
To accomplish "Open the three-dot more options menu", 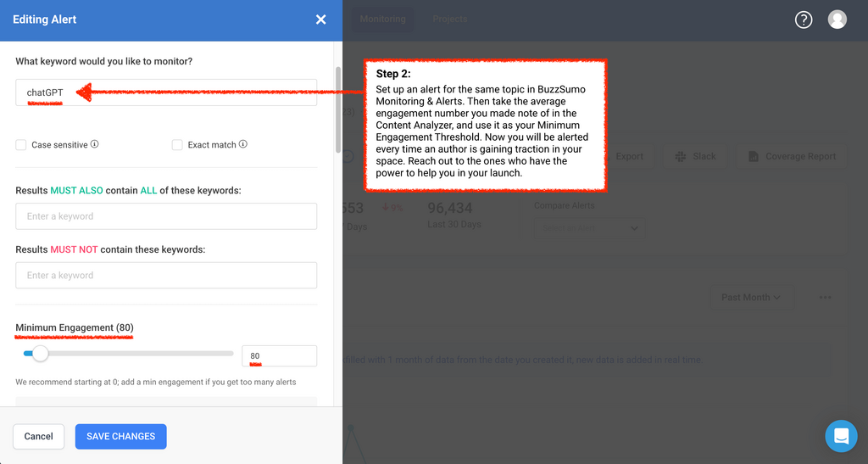I will [825, 298].
